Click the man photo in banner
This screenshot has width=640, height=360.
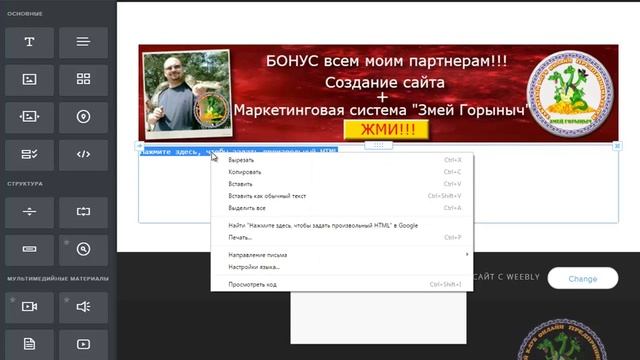pyautogui.click(x=187, y=94)
